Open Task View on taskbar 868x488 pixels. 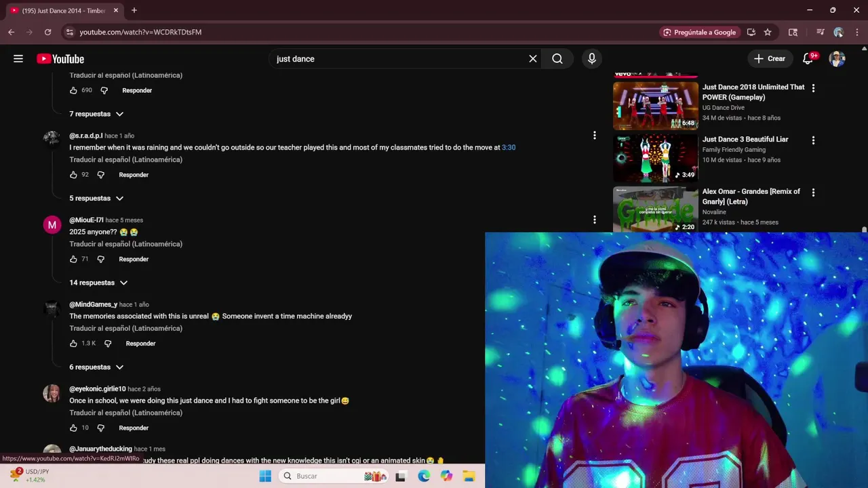coord(401,476)
